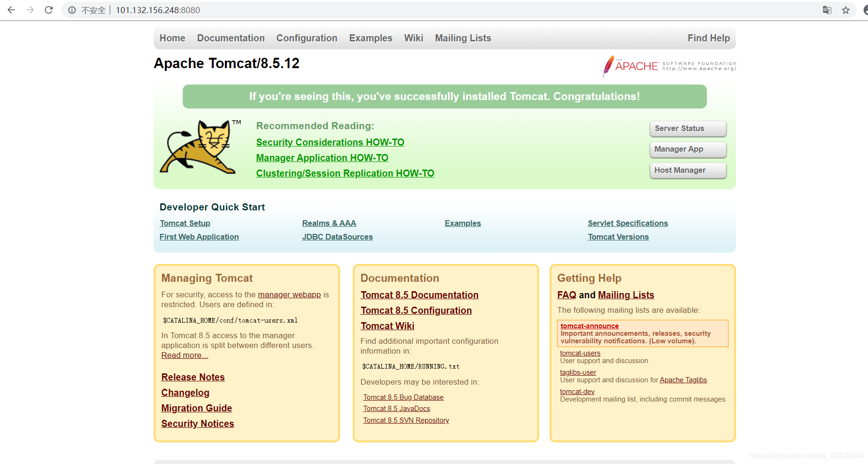Image resolution: width=868 pixels, height=464 pixels.
Task: Open the Mailing Lists nav item
Action: [463, 38]
